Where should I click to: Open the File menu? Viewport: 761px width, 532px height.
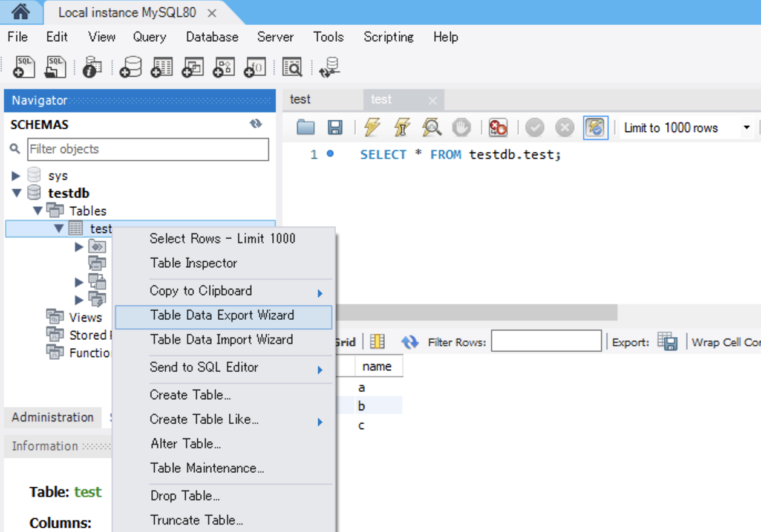click(x=18, y=37)
